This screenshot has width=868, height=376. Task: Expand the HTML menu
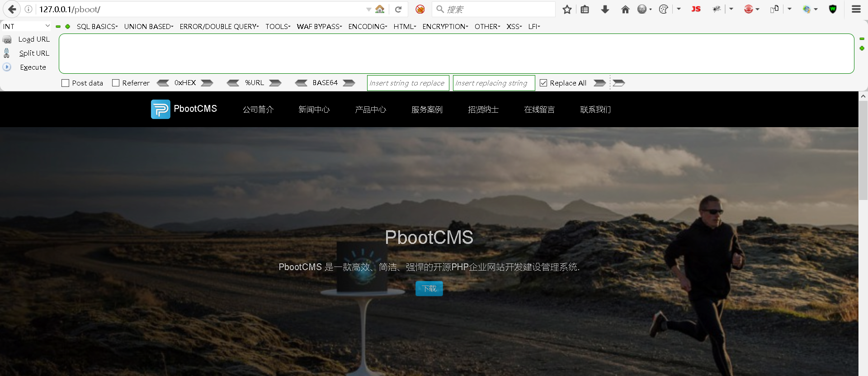tap(405, 27)
